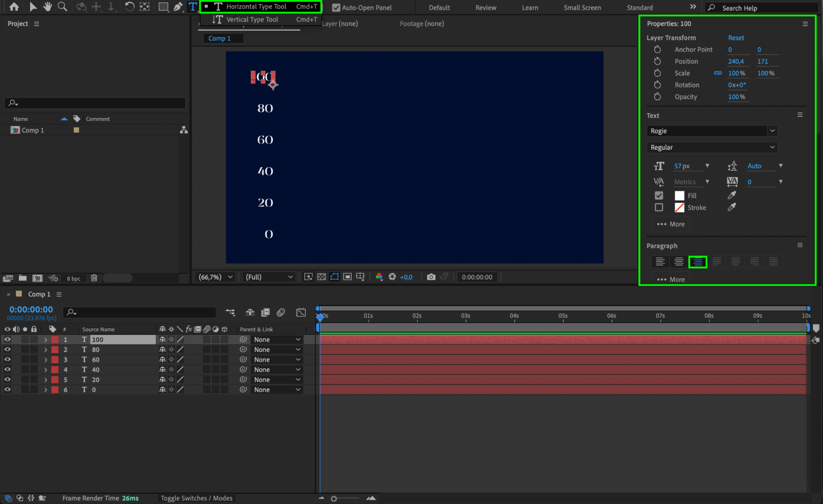Select the Pen tool

point(178,7)
